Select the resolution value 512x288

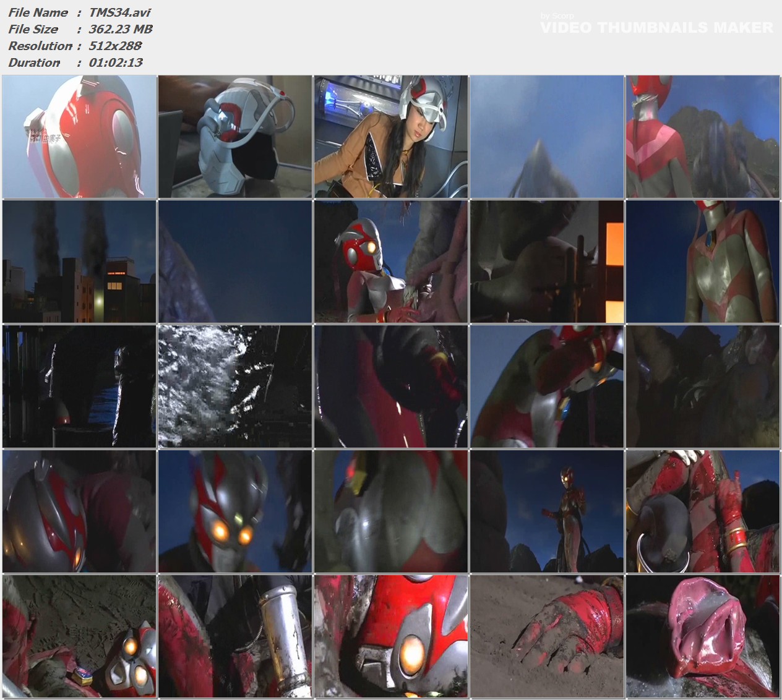115,46
